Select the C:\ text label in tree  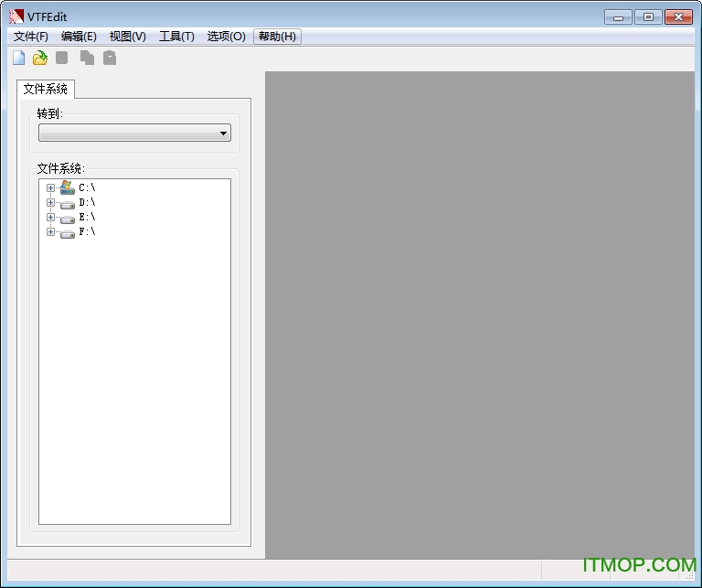coord(88,187)
